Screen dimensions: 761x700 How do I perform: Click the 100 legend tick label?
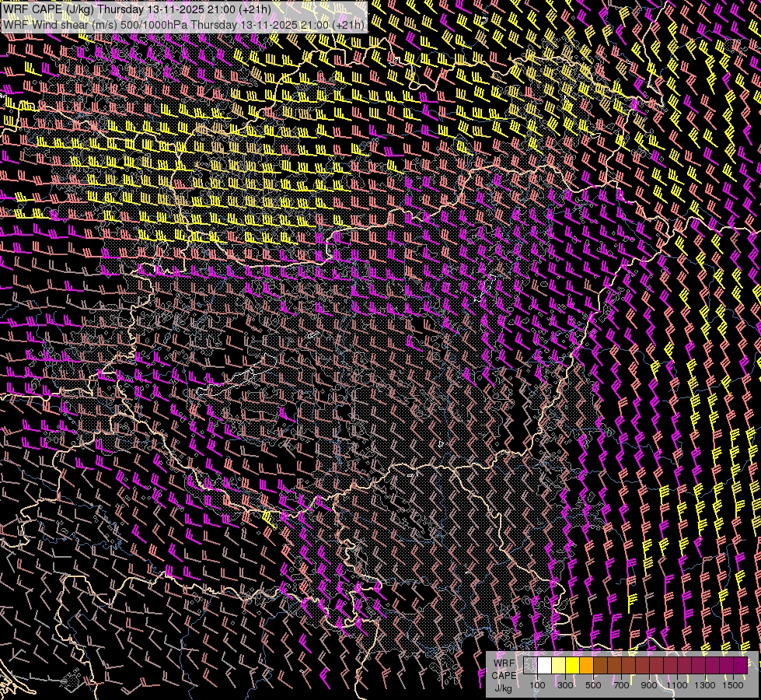tap(537, 685)
